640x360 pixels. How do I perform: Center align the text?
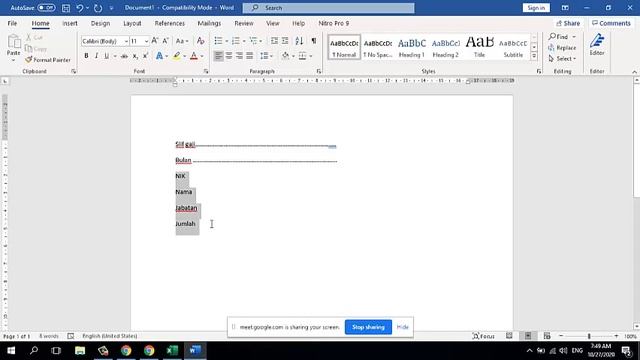229,56
